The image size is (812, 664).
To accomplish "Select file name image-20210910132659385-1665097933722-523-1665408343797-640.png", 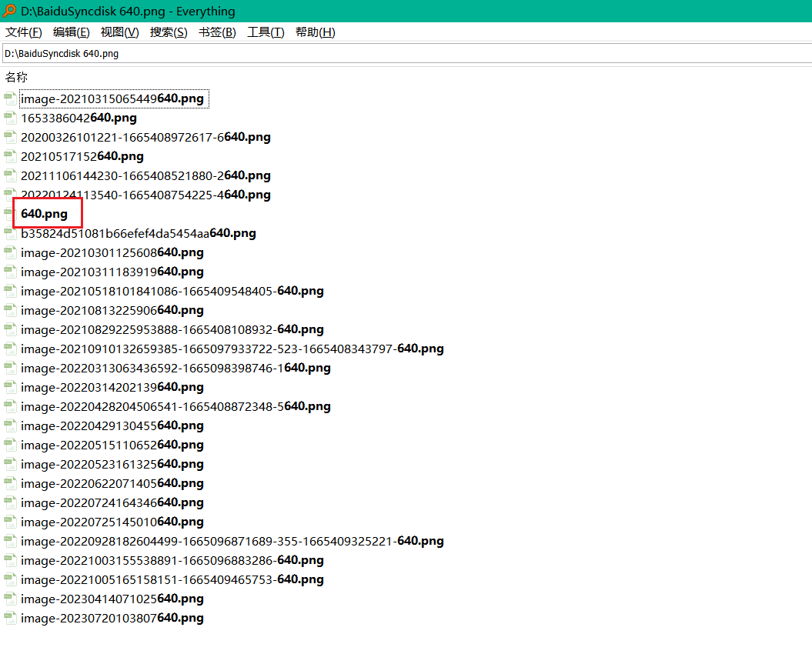I will click(232, 349).
